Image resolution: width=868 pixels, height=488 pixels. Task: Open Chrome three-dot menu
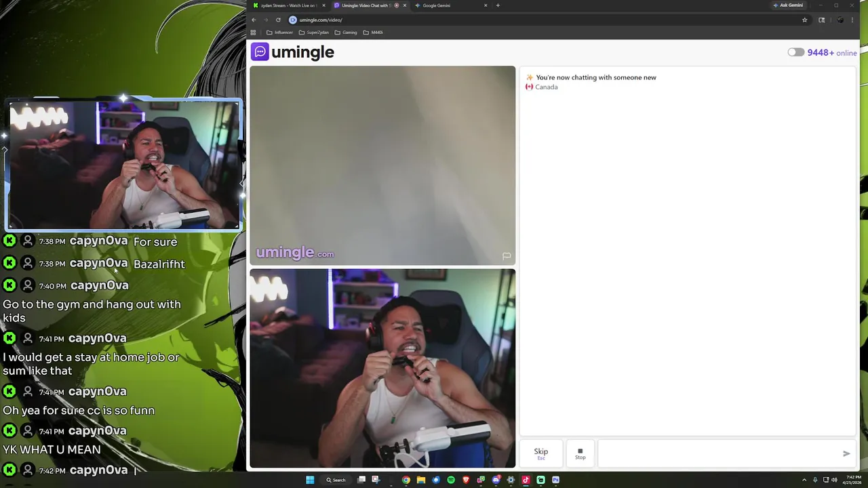[x=852, y=20]
